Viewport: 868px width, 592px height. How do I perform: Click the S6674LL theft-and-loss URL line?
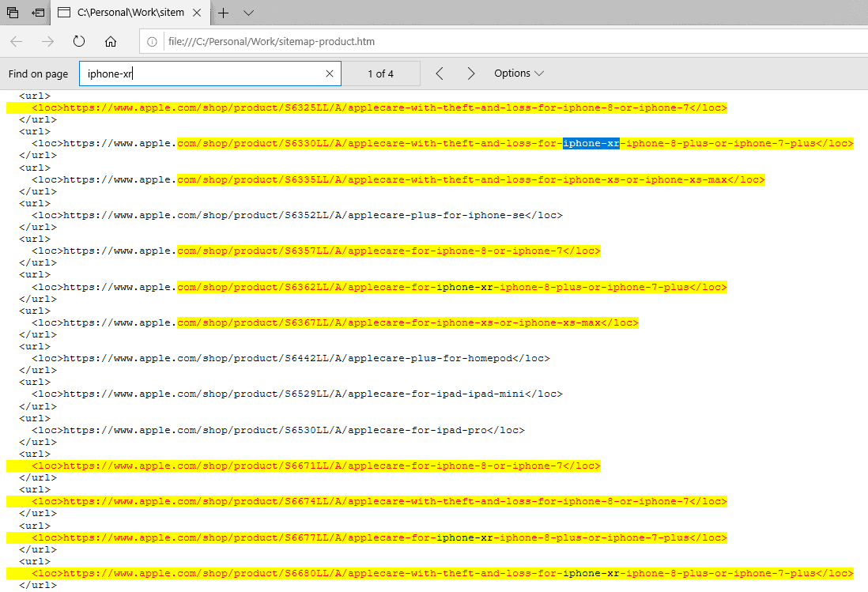tap(379, 501)
